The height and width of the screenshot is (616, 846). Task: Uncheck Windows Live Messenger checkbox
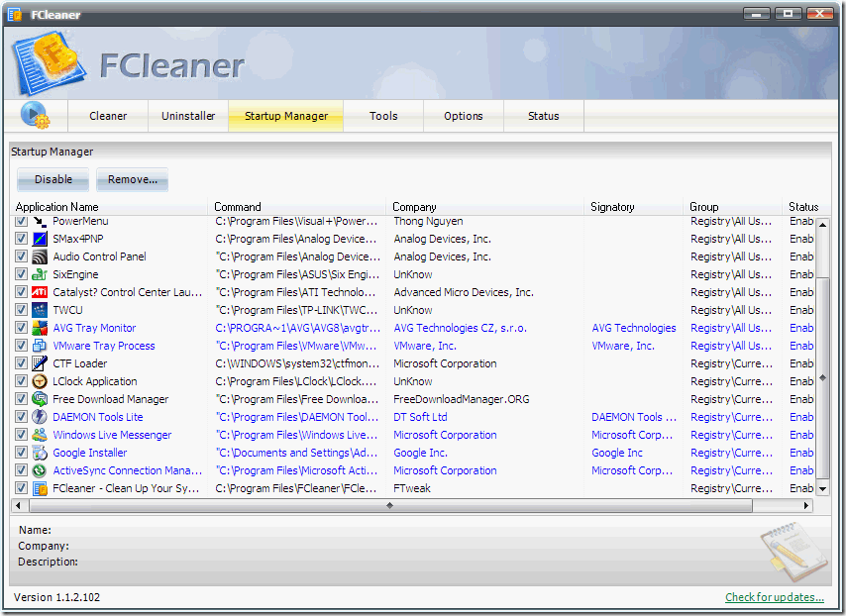tap(21, 434)
